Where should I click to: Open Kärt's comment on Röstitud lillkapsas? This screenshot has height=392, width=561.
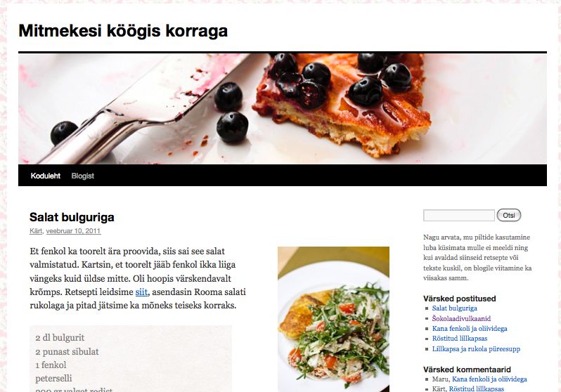(x=476, y=388)
